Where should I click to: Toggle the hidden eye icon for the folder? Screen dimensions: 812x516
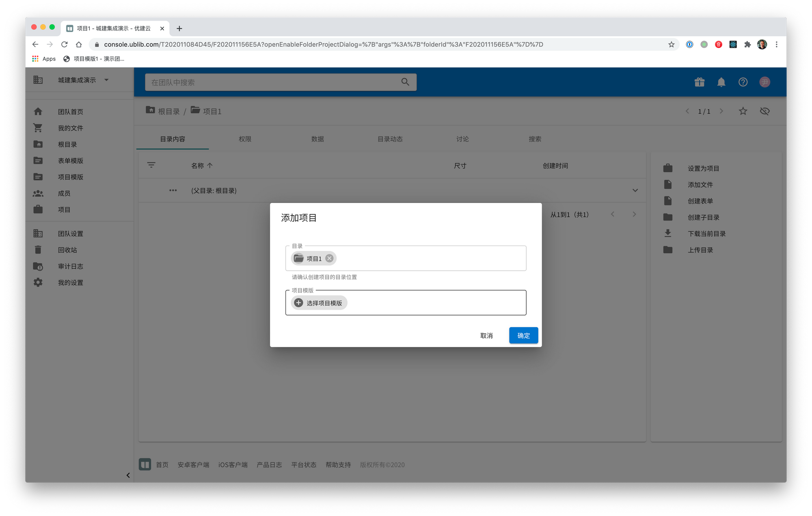click(764, 111)
